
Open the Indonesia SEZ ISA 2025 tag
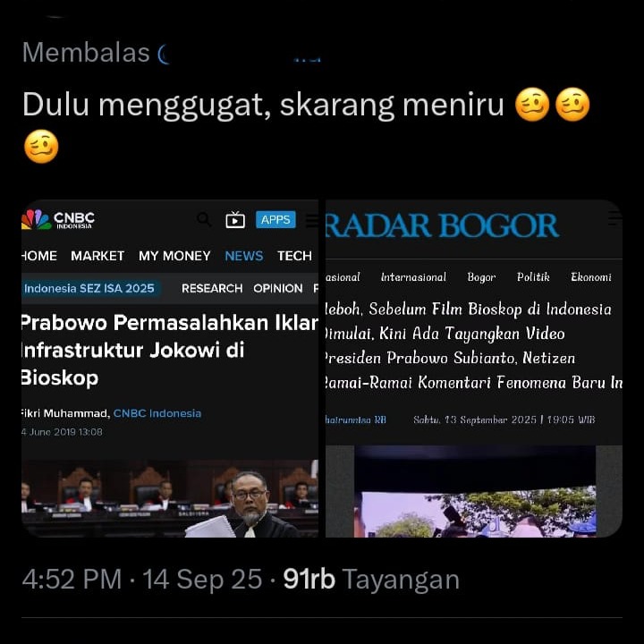point(89,288)
